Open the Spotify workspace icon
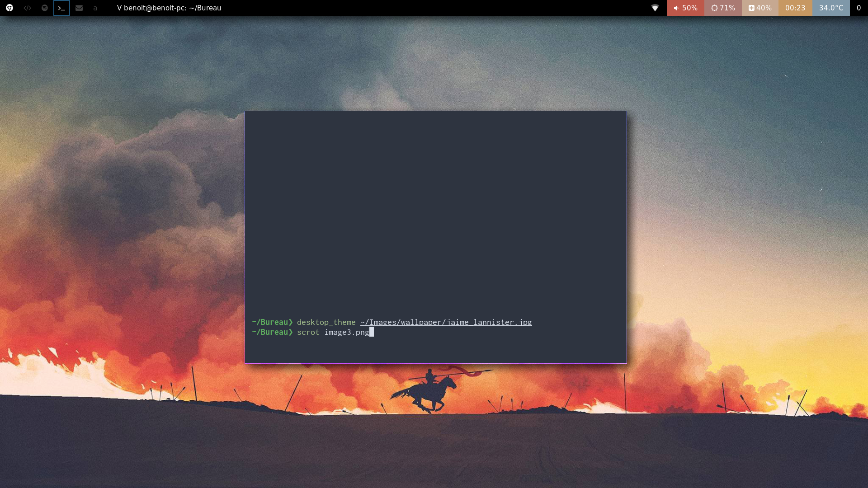 point(44,8)
